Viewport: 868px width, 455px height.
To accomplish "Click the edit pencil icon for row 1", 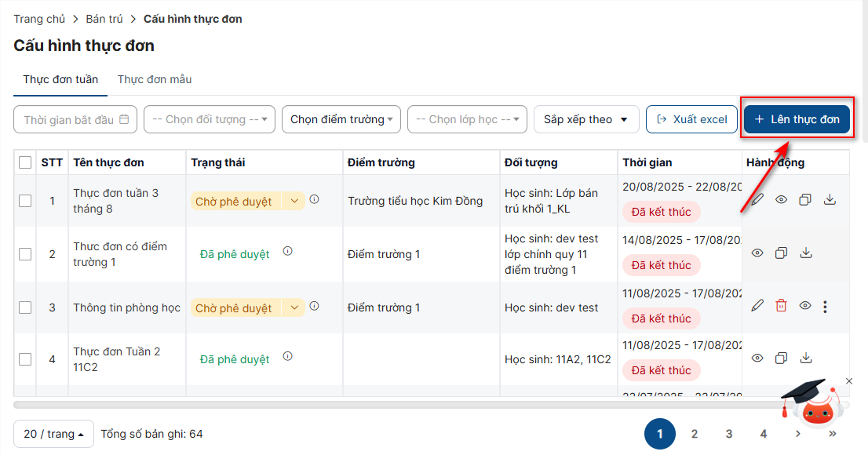I will [x=757, y=200].
